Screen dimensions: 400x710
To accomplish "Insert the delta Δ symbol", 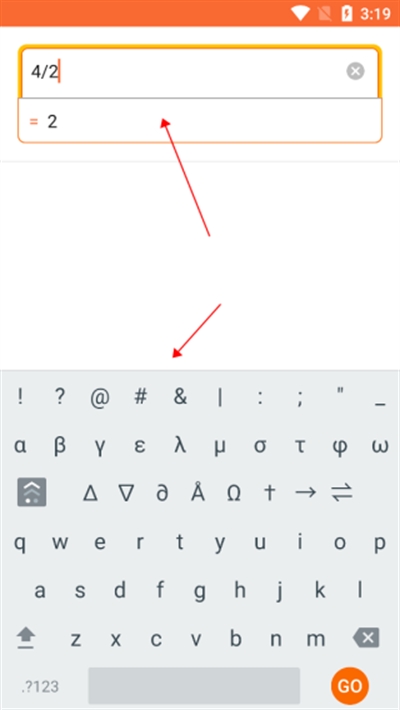I will coord(90,493).
